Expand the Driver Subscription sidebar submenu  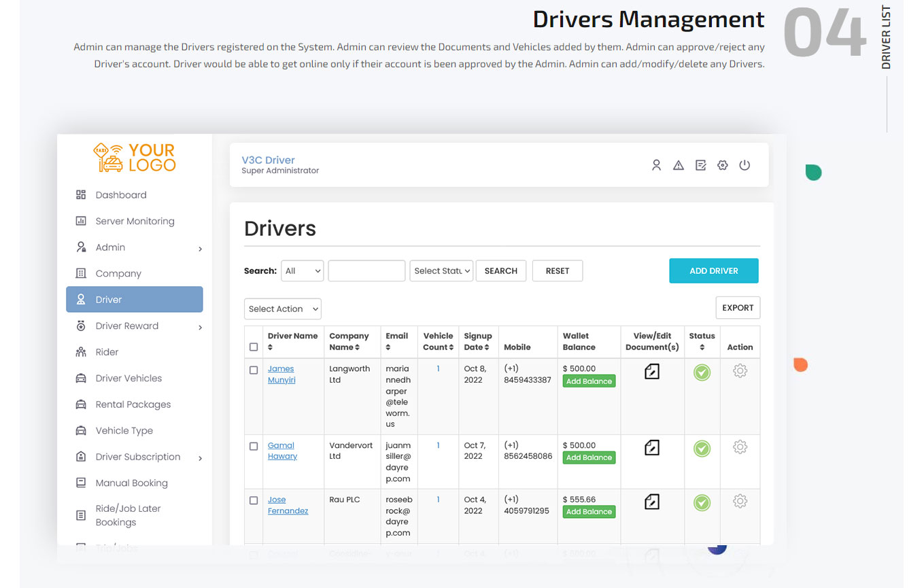(200, 458)
